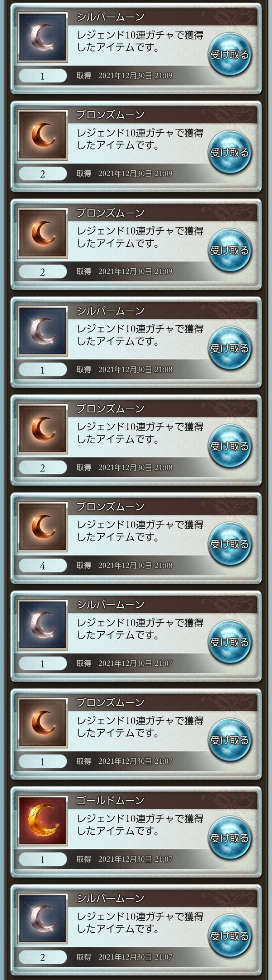Receive the Bronze Moon x2 from 21:08
Viewport: 272px width, 980px height.
click(x=229, y=446)
